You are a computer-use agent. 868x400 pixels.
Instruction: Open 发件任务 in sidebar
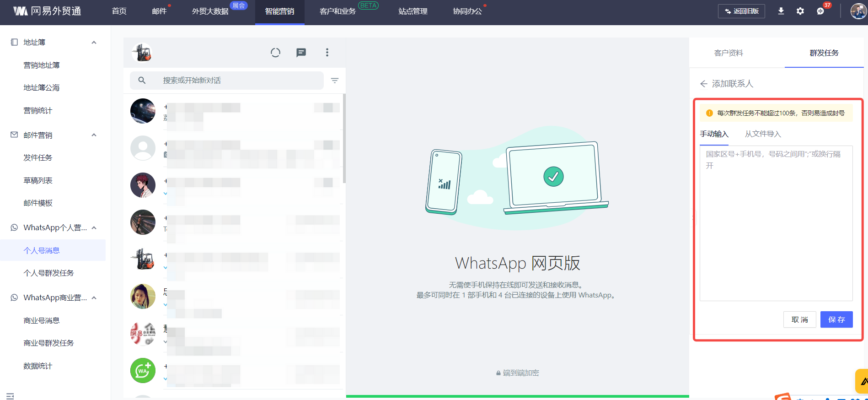38,157
